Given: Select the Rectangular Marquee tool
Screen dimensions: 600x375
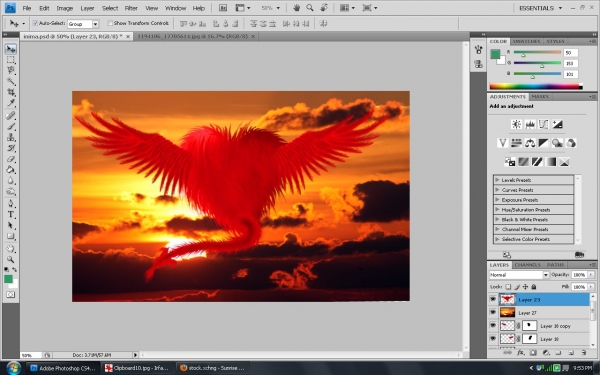Looking at the screenshot, I should 11,60.
